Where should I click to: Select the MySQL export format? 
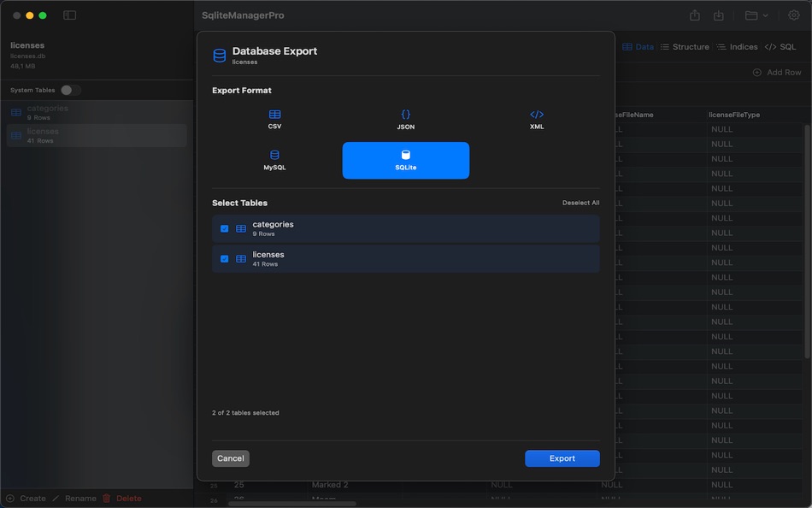[274, 160]
